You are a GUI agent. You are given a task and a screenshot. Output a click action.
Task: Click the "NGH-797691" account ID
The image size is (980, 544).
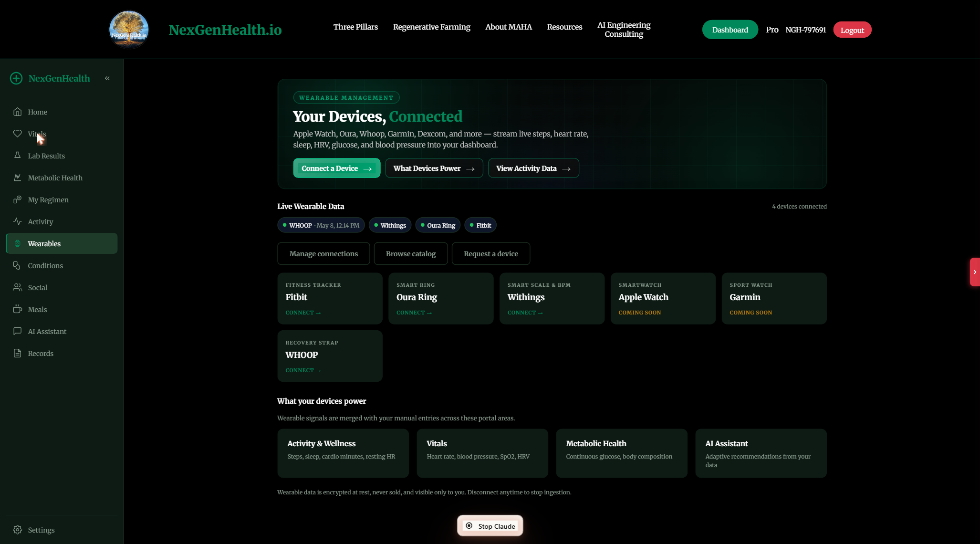tap(805, 30)
